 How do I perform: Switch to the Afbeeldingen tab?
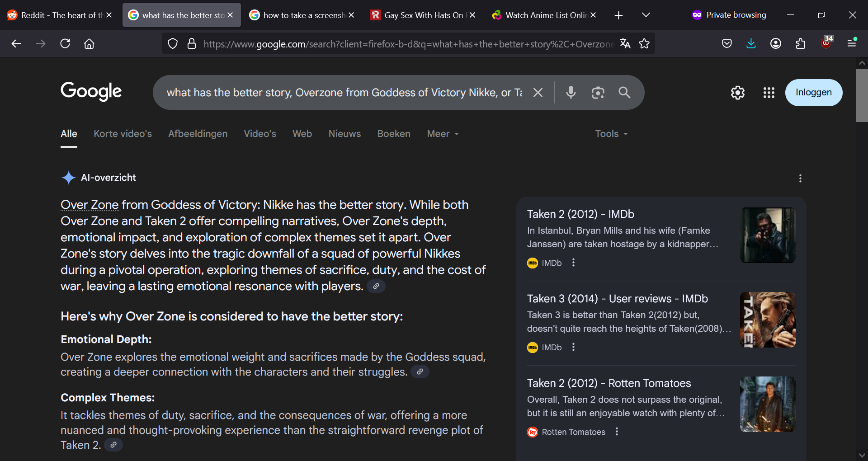pos(198,134)
